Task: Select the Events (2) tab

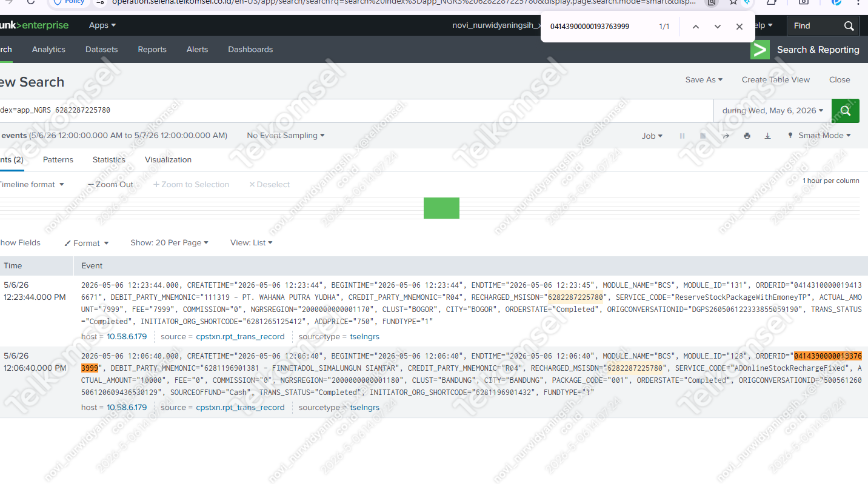Action: pos(12,160)
